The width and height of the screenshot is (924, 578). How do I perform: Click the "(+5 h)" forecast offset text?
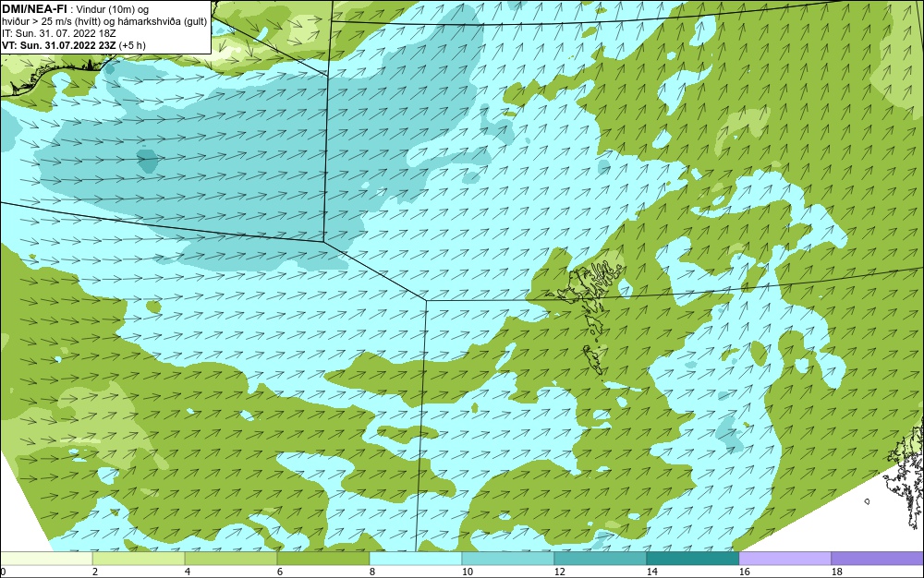coord(132,45)
